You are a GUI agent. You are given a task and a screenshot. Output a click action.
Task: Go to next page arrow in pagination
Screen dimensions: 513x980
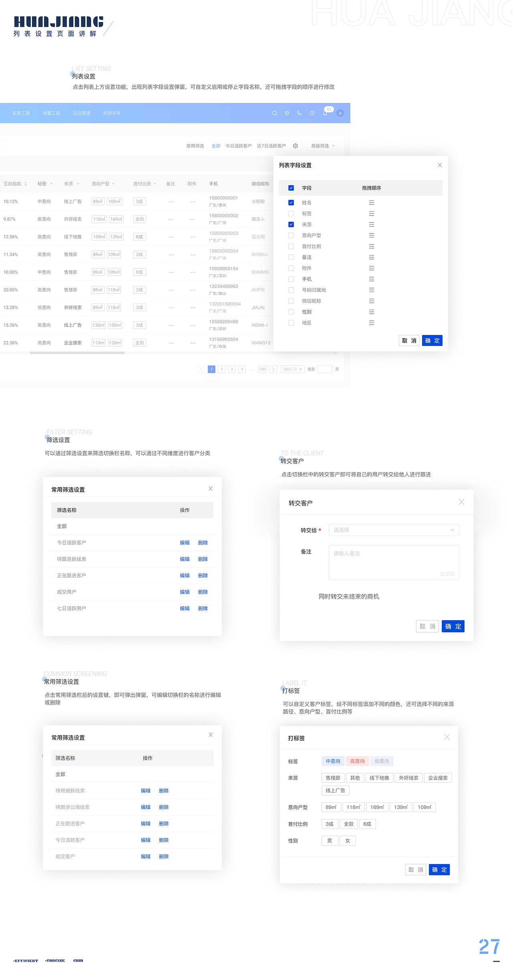pos(273,369)
